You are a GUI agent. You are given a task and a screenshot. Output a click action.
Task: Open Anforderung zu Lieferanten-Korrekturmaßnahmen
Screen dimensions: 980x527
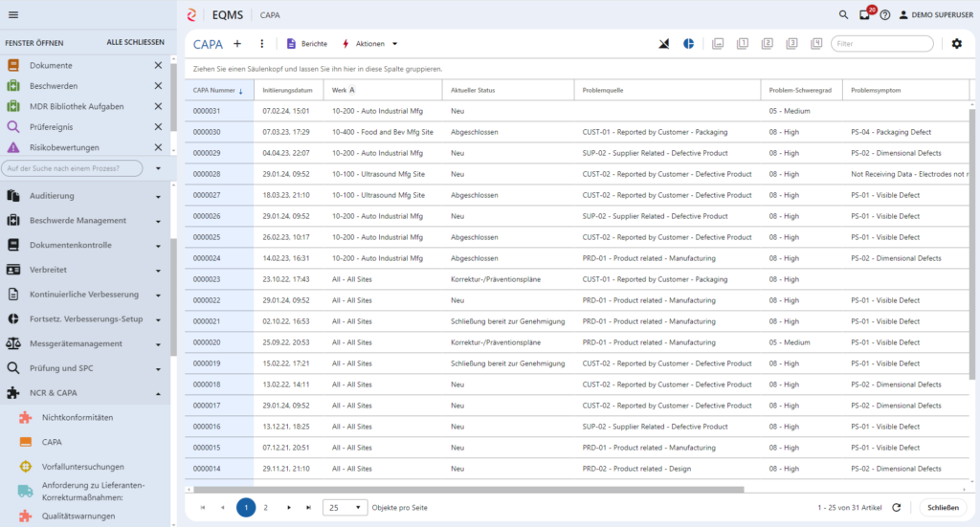pos(93,492)
